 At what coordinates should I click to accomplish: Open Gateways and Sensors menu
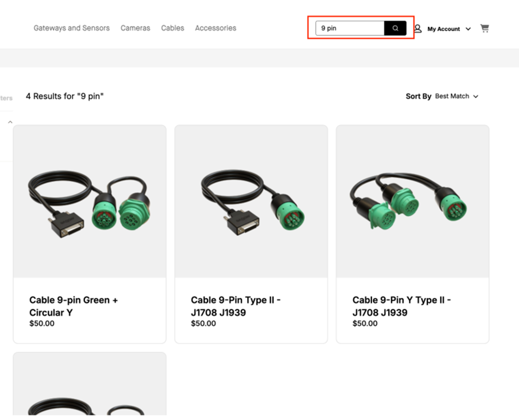71,28
